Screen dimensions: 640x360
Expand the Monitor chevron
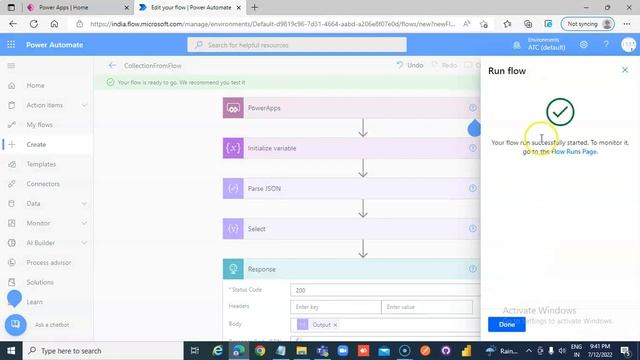(84, 223)
